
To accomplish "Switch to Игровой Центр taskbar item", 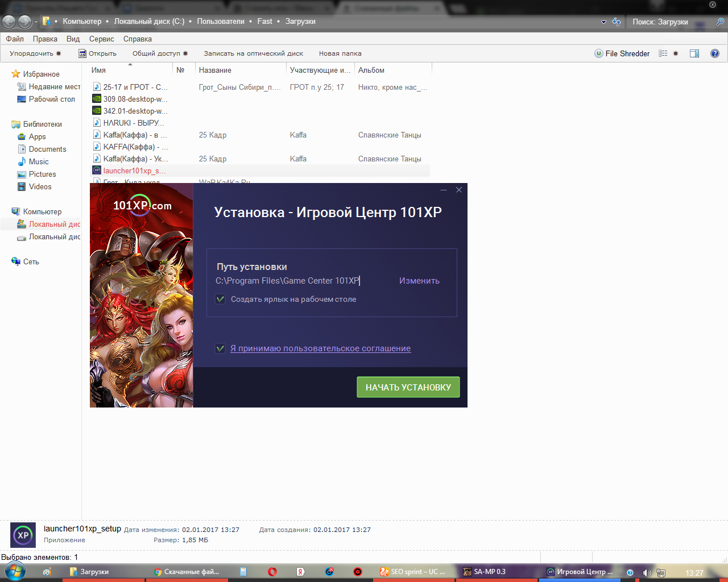I will pos(580,572).
